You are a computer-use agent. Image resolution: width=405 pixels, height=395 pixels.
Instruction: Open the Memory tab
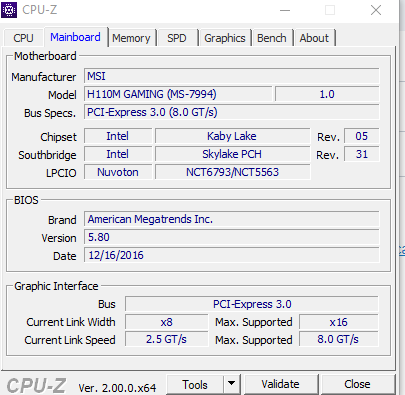pyautogui.click(x=131, y=38)
